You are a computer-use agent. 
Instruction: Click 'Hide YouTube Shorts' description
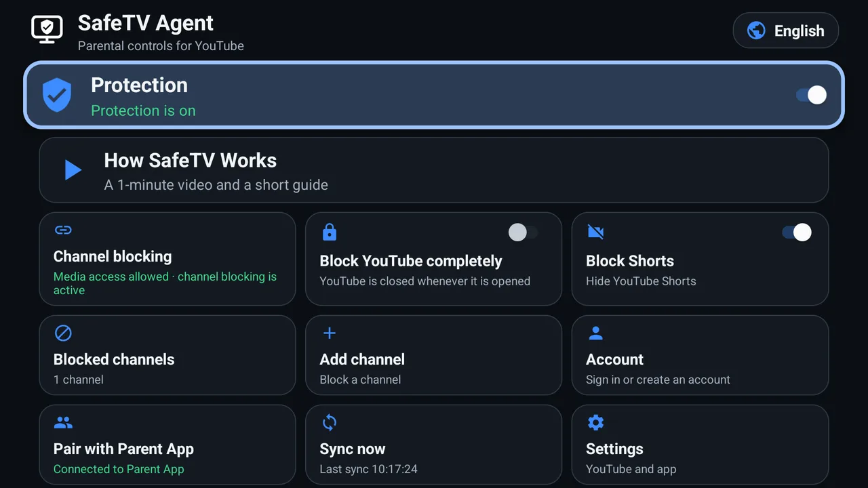[x=641, y=281]
